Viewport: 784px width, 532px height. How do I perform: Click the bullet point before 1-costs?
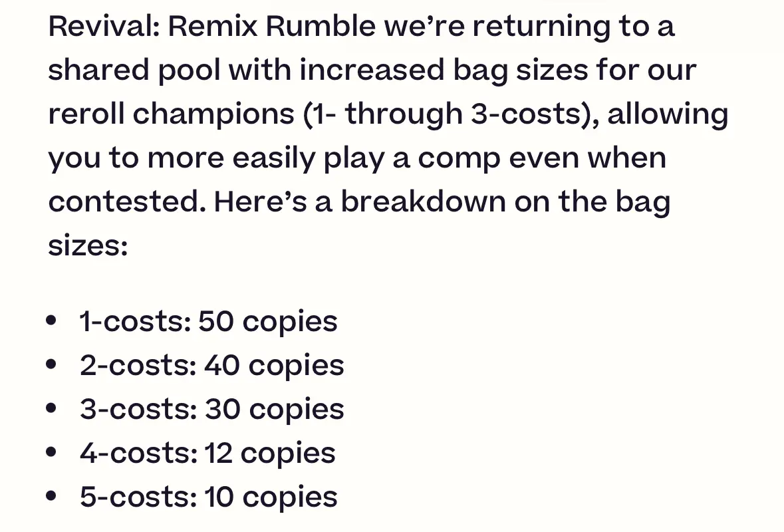point(51,321)
